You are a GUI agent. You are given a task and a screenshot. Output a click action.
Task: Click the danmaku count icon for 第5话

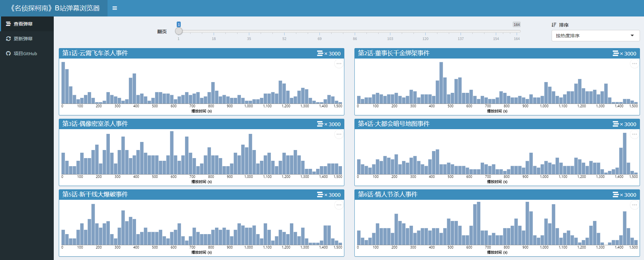click(320, 195)
